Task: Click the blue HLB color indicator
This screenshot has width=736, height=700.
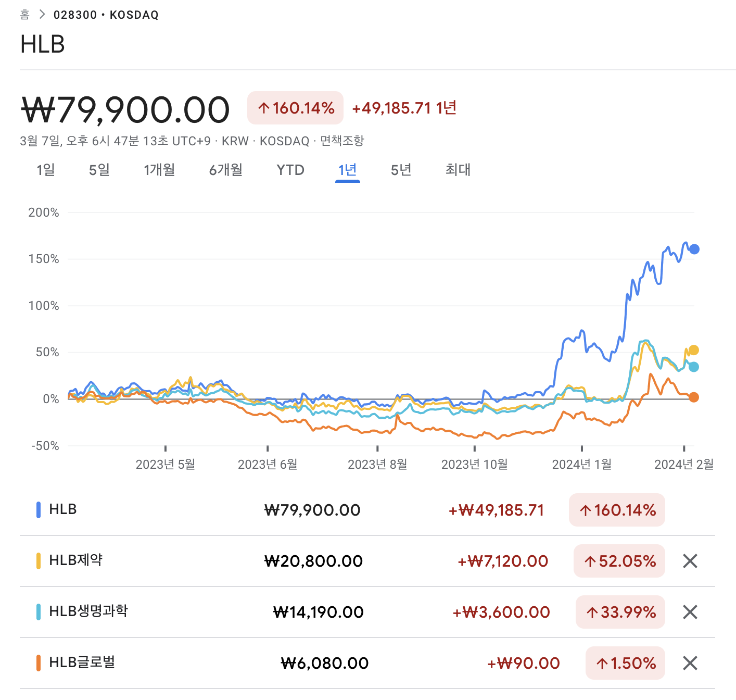Action: click(x=39, y=510)
